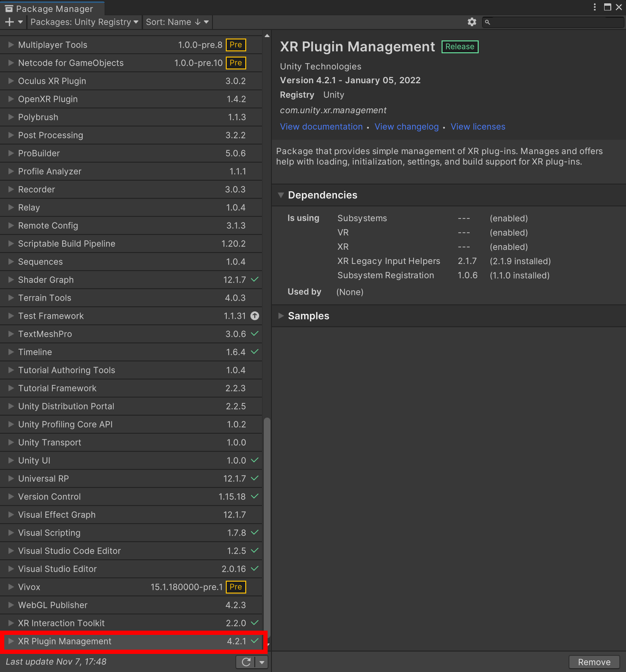The height and width of the screenshot is (672, 626).
Task: Click the XR Legacy Input Helpers dependency
Action: click(x=389, y=261)
